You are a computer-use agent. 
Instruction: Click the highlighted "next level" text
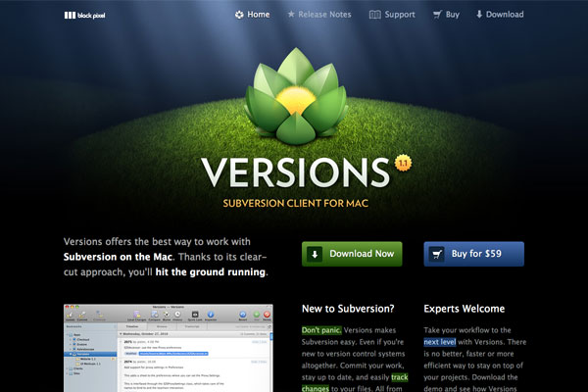tap(440, 342)
